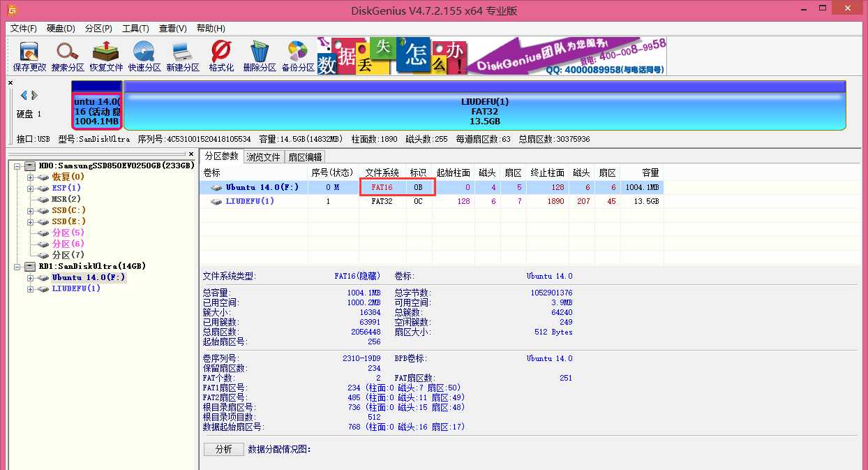Click the 标识 column header
The image size is (868, 470).
[419, 172]
